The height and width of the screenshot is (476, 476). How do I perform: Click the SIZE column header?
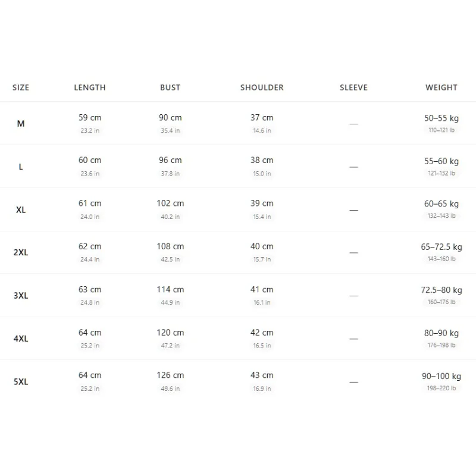point(21,87)
